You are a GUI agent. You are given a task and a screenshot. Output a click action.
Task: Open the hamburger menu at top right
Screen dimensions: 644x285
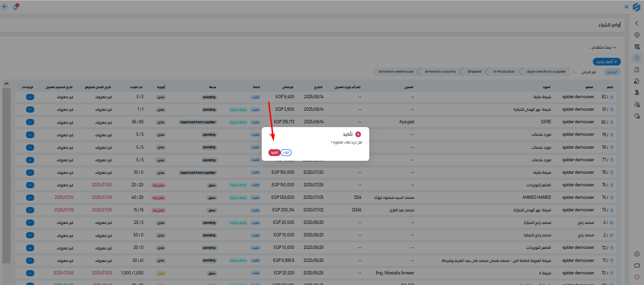click(x=626, y=7)
